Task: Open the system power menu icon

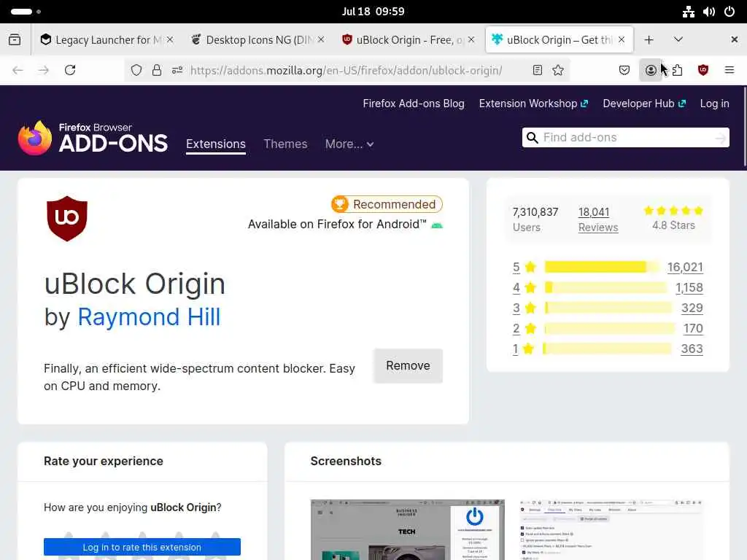Action: pos(729,12)
